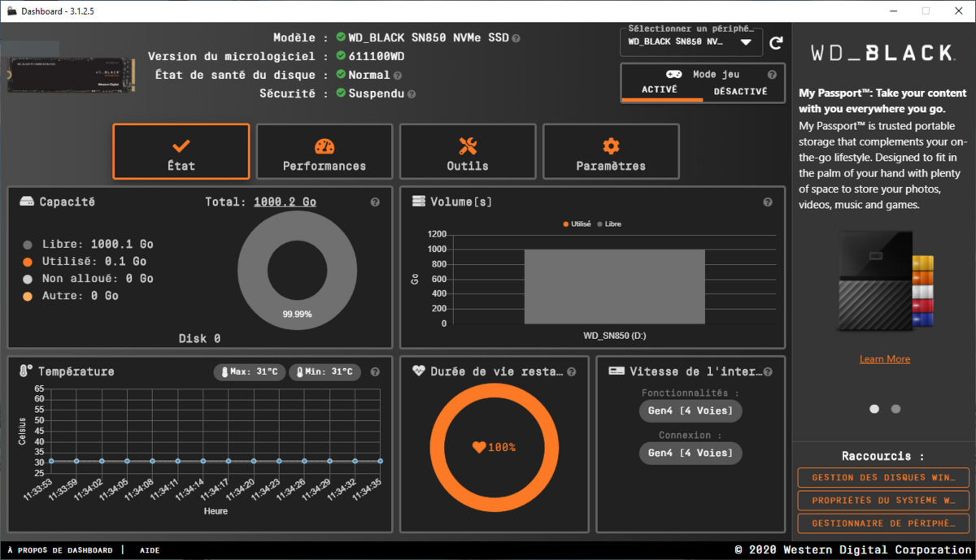Click the Autre legend dot
This screenshot has height=560, width=976.
pos(28,296)
